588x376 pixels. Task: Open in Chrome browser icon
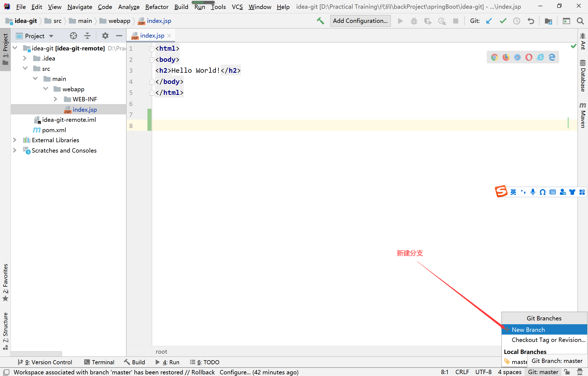[x=494, y=57]
